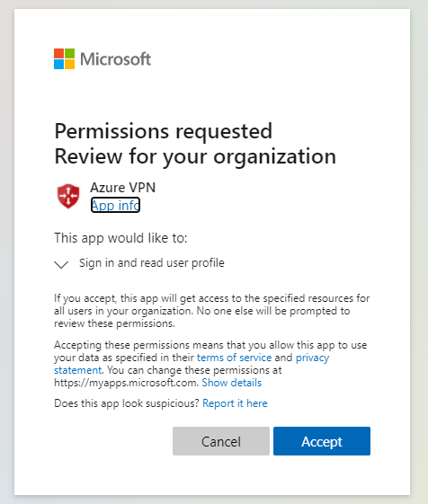Click the "This app would like to:" label
The height and width of the screenshot is (504, 428).
click(x=120, y=238)
